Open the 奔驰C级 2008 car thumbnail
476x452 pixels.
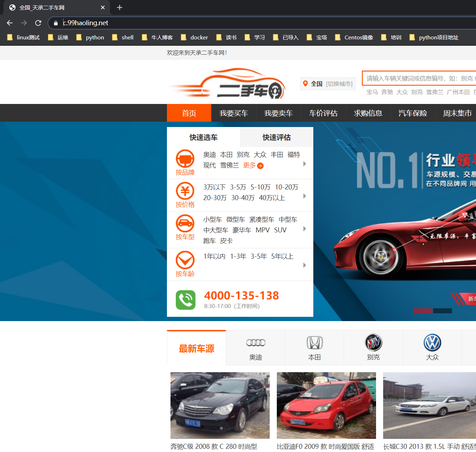tap(220, 406)
